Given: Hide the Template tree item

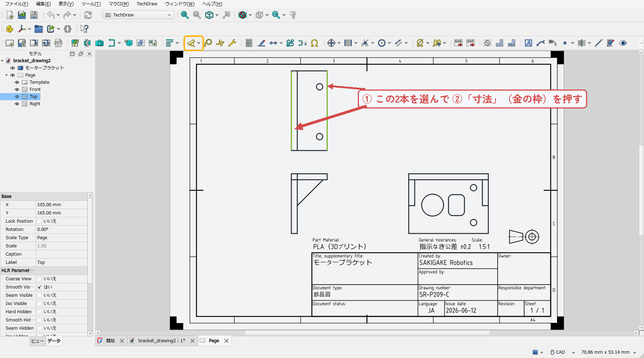Looking at the screenshot, I should click(x=17, y=82).
